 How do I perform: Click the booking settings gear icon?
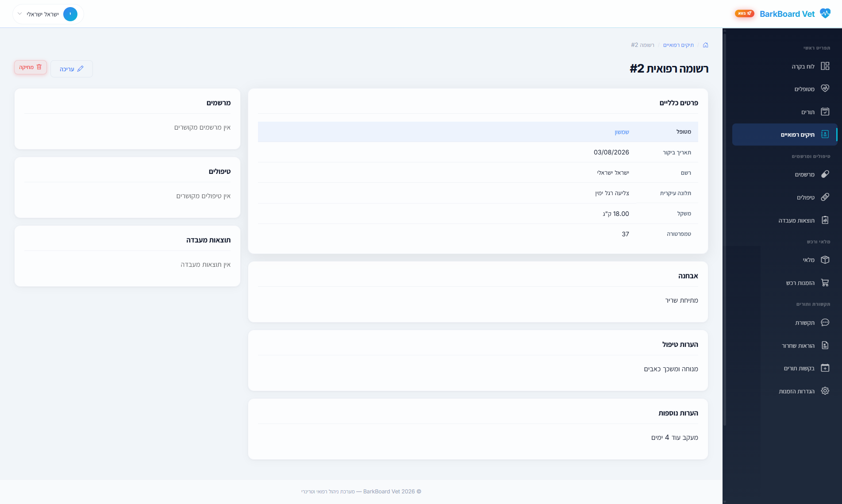click(825, 391)
